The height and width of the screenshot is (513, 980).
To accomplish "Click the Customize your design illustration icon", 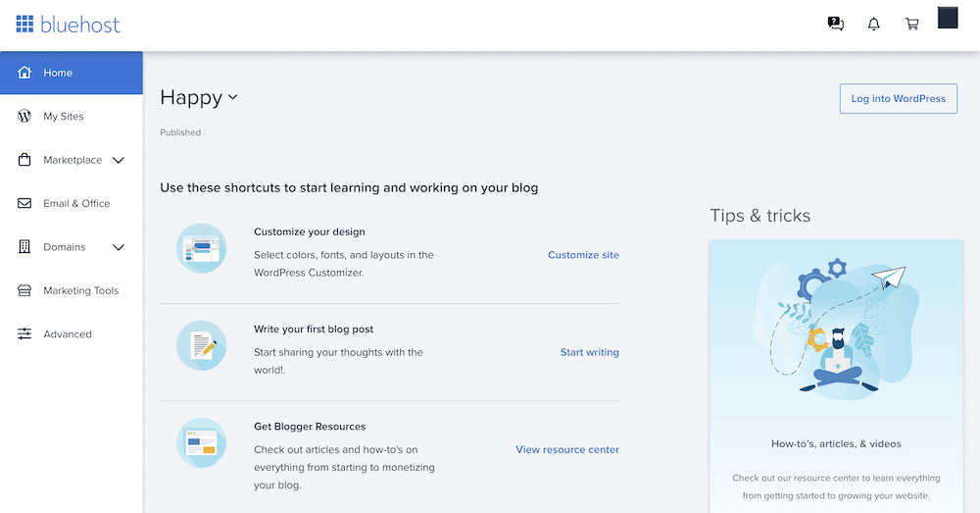I will (x=201, y=248).
